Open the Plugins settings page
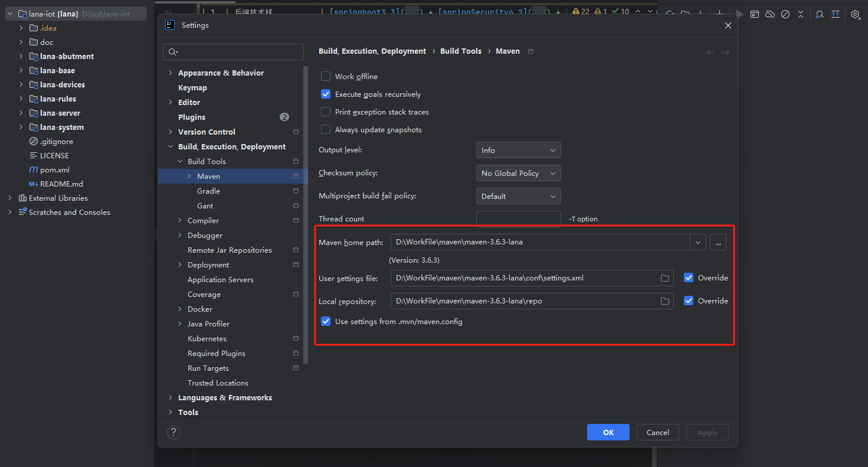Image resolution: width=868 pixels, height=467 pixels. (x=192, y=117)
